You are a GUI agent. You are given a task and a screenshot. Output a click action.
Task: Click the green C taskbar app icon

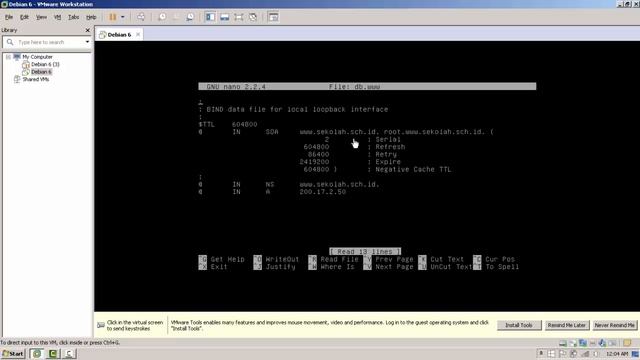point(53,354)
